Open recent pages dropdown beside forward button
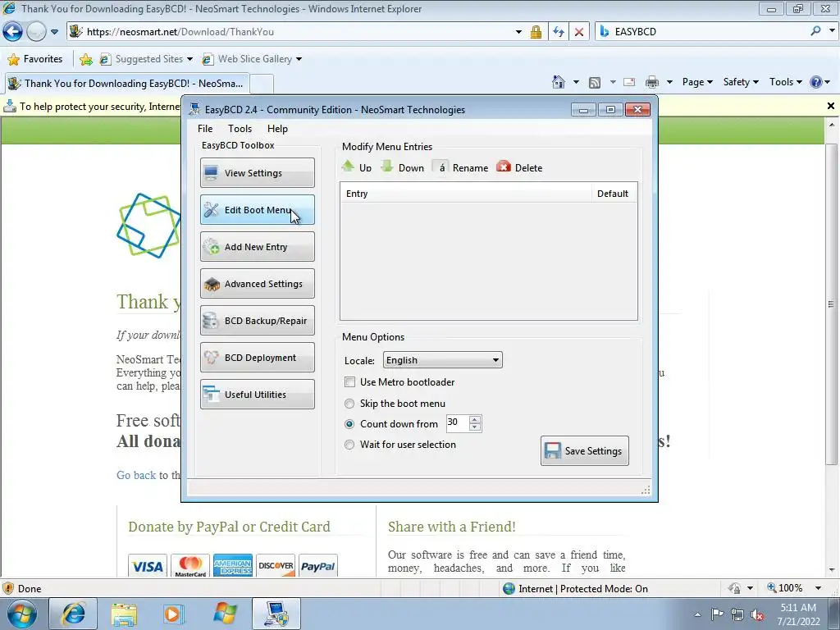This screenshot has height=630, width=840. point(54,32)
